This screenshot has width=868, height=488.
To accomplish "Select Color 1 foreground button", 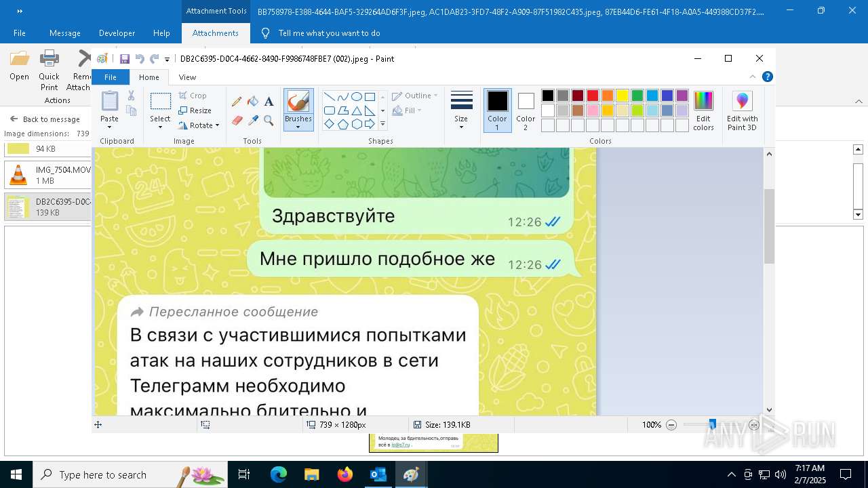I will (x=497, y=110).
